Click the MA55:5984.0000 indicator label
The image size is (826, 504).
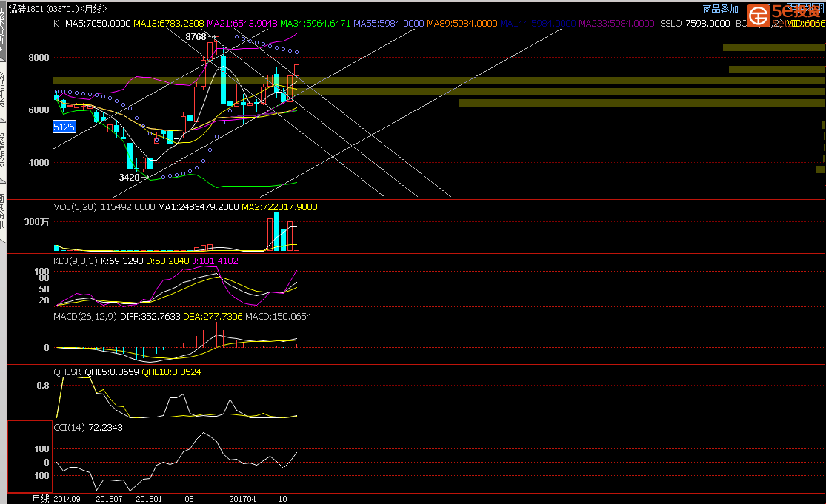(x=388, y=24)
